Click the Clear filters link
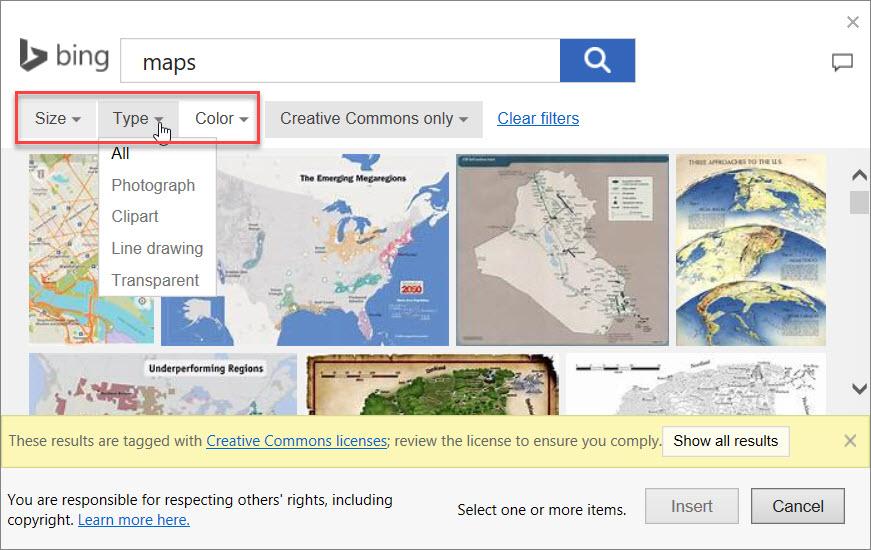This screenshot has height=550, width=871. click(x=538, y=119)
